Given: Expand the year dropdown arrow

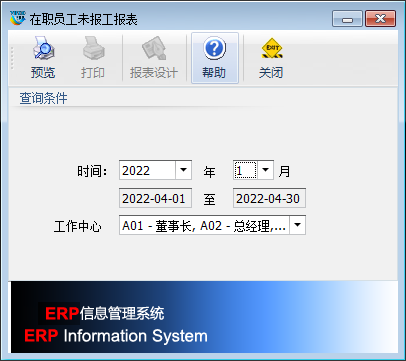Looking at the screenshot, I should click(x=183, y=170).
